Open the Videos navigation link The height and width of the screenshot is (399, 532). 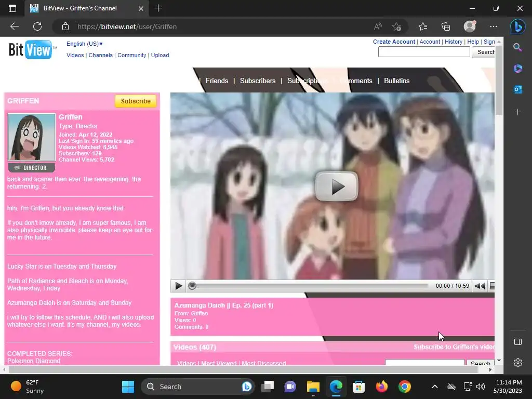[x=75, y=55]
